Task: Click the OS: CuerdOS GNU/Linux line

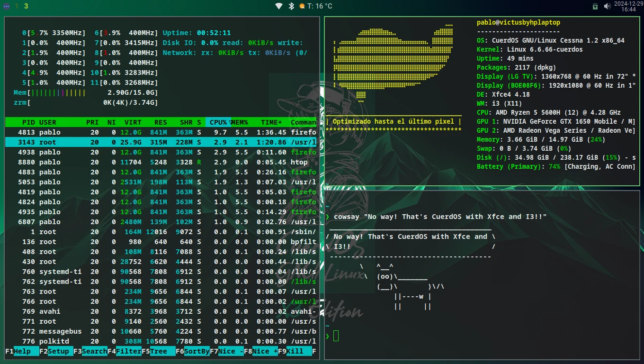Action: coord(550,40)
